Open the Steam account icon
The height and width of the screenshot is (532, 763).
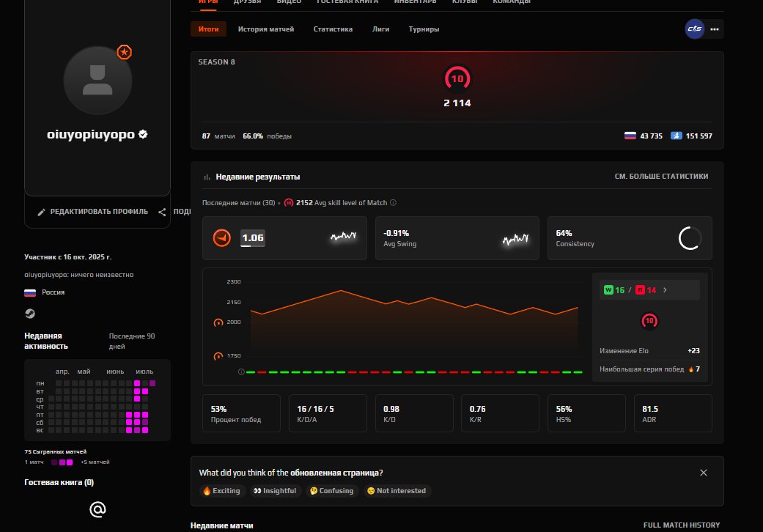pyautogui.click(x=29, y=314)
